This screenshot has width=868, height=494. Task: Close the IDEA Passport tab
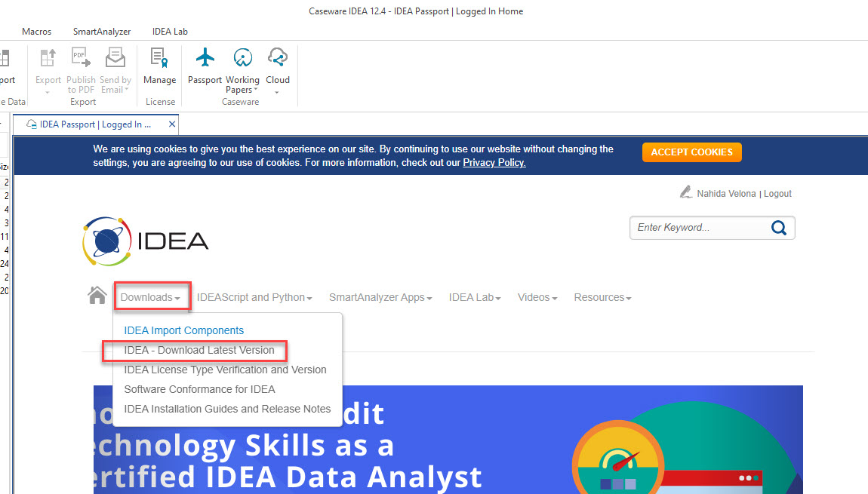tap(172, 124)
